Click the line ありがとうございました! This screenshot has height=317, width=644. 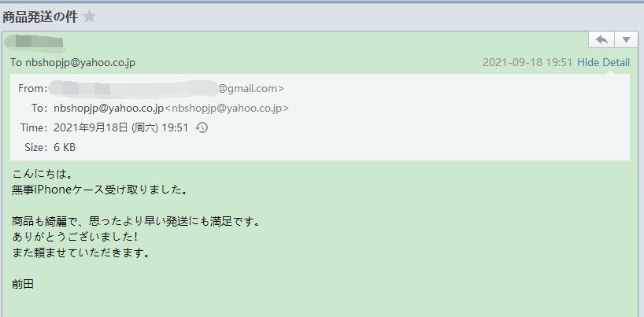coord(75,238)
